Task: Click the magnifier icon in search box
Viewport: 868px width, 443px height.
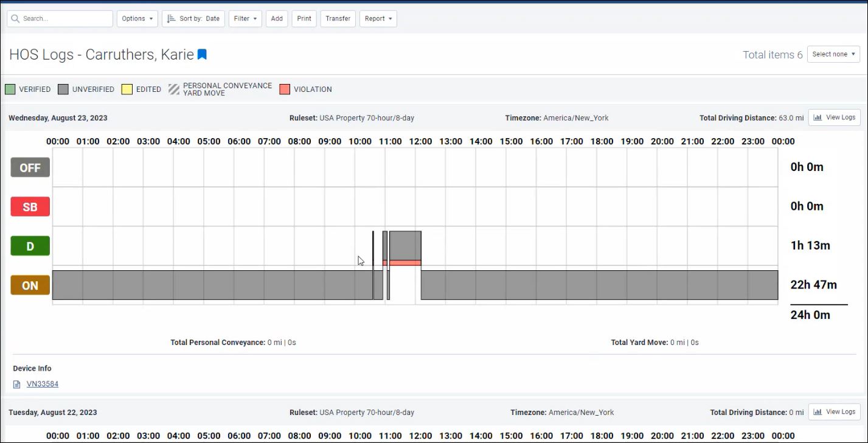Action: [x=15, y=19]
